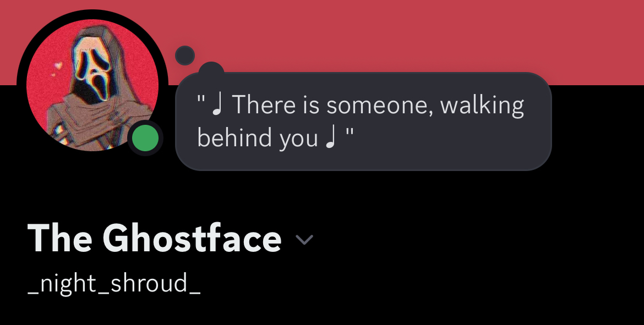Select the display name The Ghostface
This screenshot has height=325, width=644.
click(x=154, y=239)
